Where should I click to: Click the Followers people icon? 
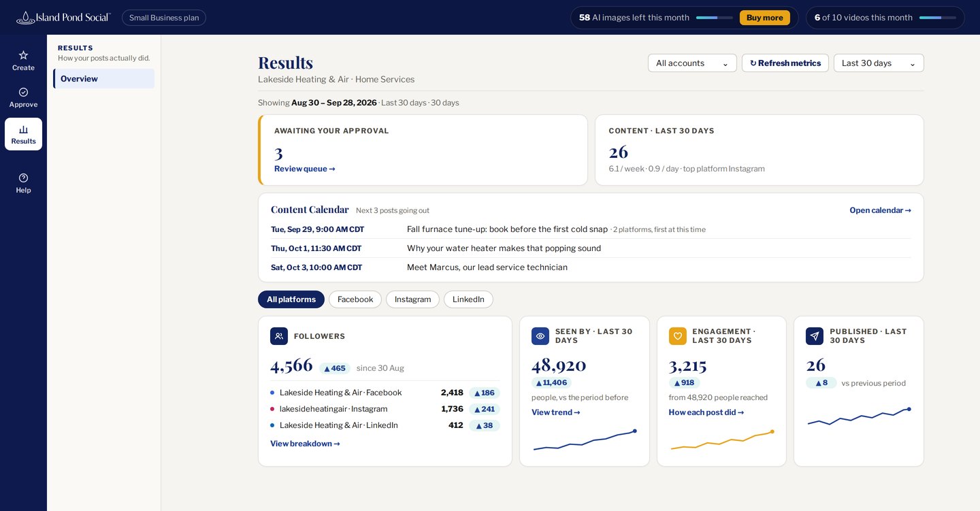279,336
